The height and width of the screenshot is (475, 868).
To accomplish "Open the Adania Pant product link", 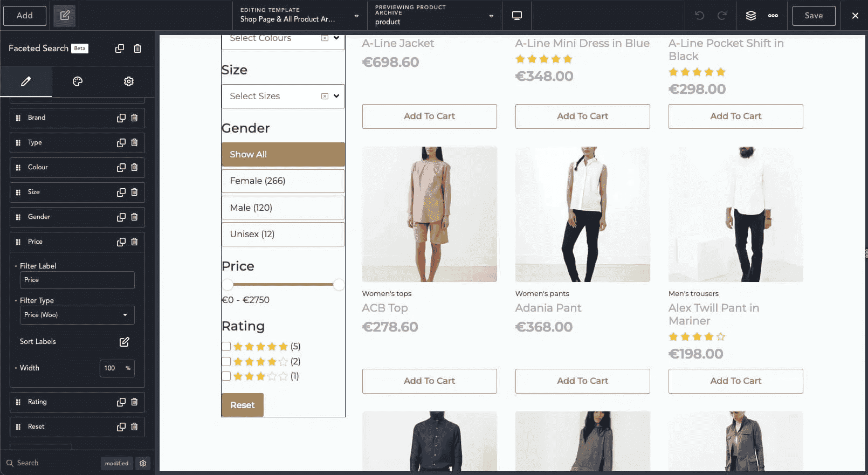I will [548, 308].
